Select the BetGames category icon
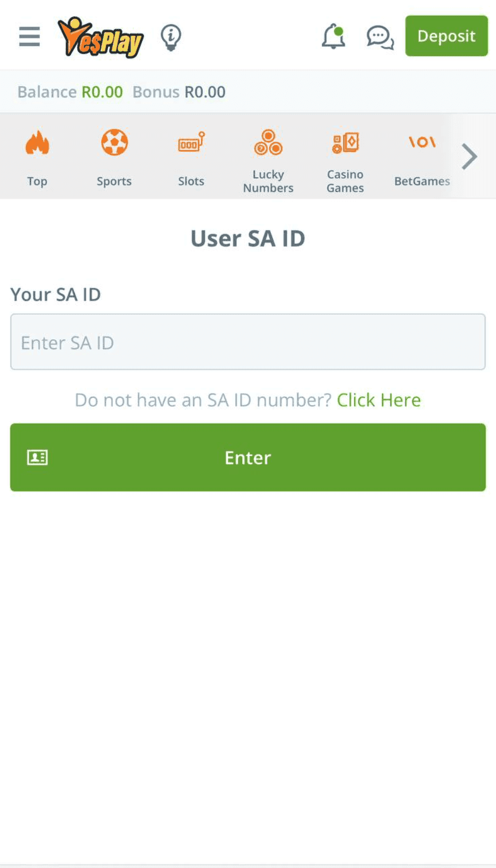The image size is (496, 868). tap(422, 142)
